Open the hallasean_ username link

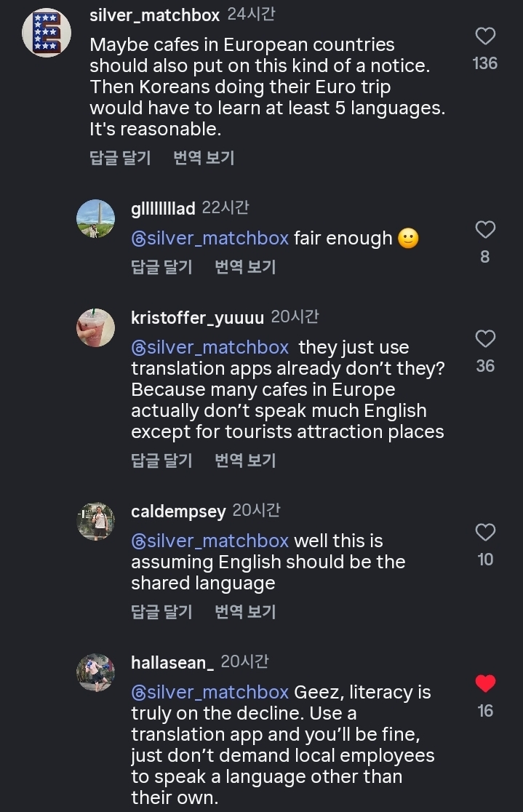(x=172, y=662)
